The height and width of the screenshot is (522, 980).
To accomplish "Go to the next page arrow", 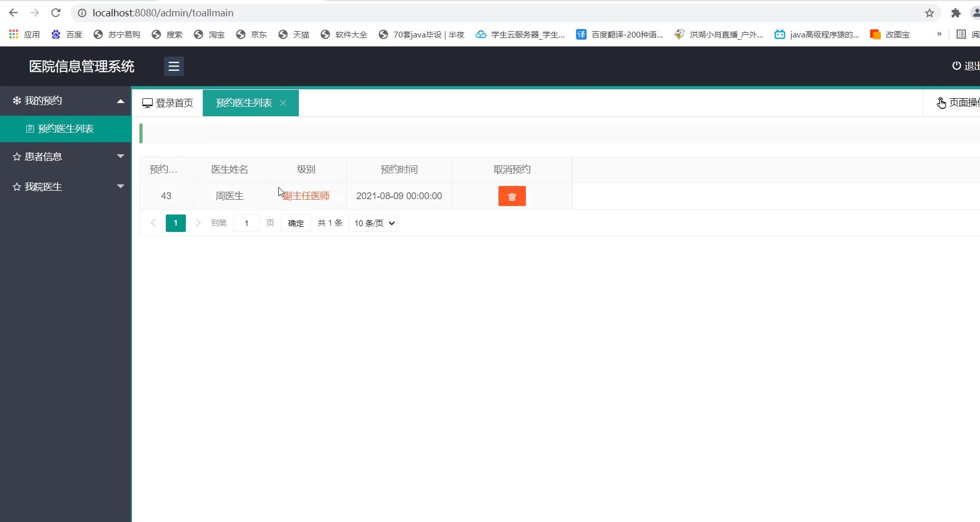I will [198, 223].
